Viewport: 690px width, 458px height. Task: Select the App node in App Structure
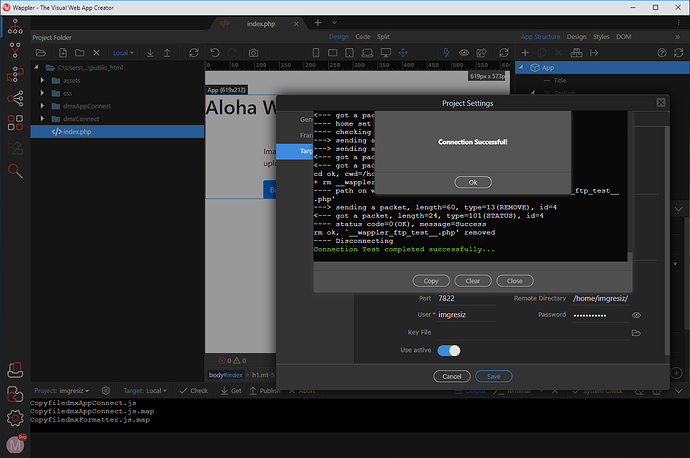coord(602,67)
